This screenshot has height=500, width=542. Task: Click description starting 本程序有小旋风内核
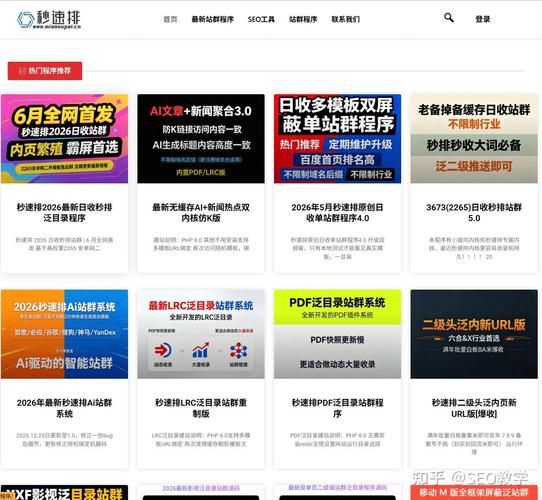click(474, 248)
